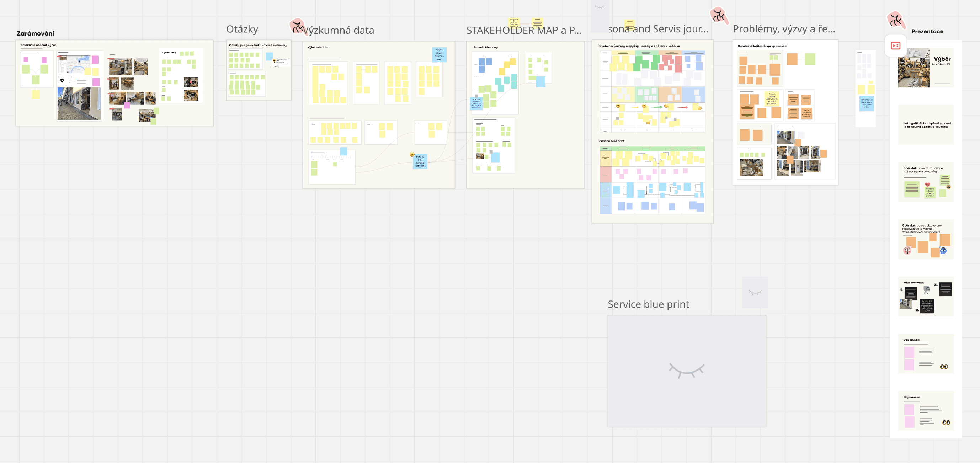Click the Prezentace frame heading
The height and width of the screenshot is (463, 980).
[927, 31]
